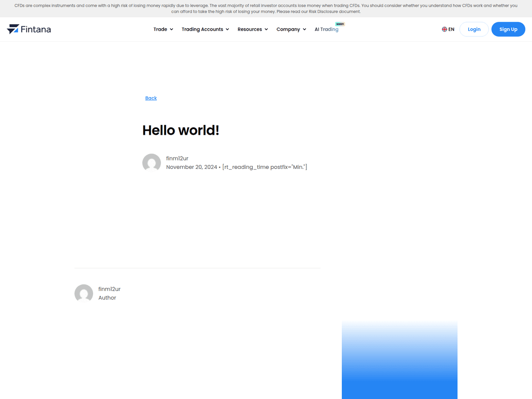Click the Fintana logo
The height and width of the screenshot is (399, 532).
(29, 29)
